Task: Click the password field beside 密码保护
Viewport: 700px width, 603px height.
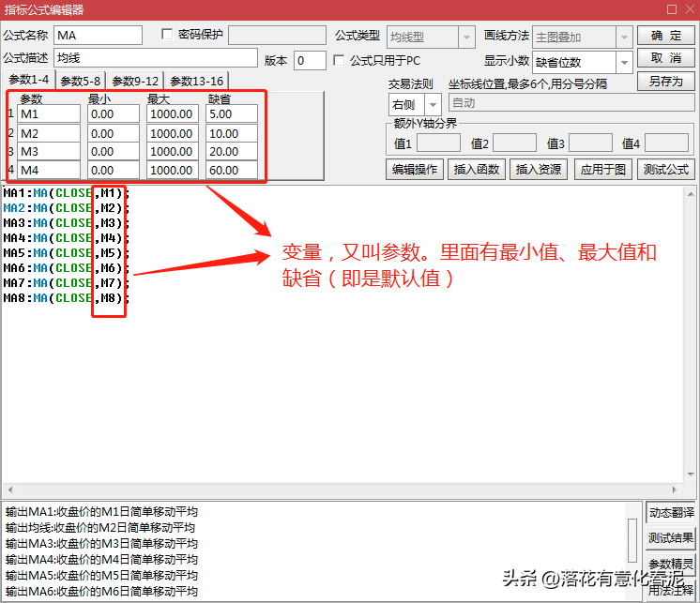Action: (x=277, y=35)
